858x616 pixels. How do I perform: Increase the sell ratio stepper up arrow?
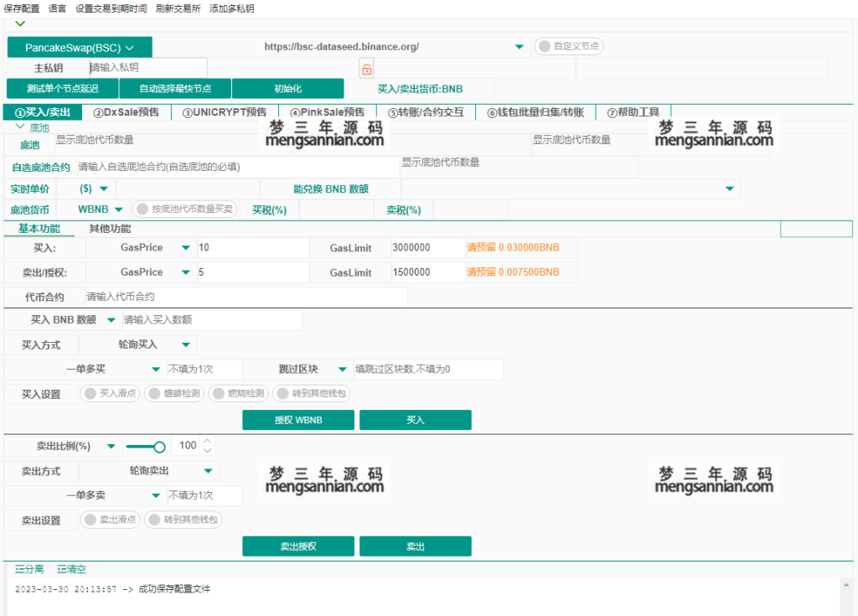(x=208, y=442)
